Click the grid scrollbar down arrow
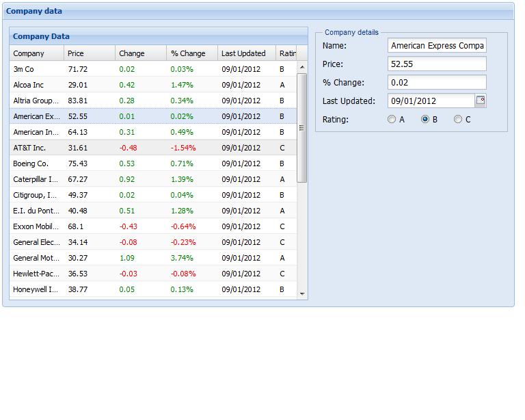 click(302, 293)
